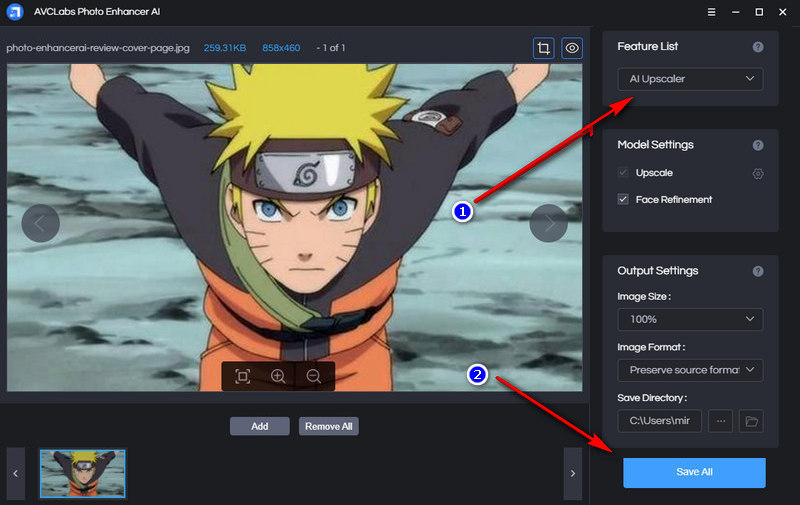Expand the AI Upscaler feature dropdown

tap(690, 79)
